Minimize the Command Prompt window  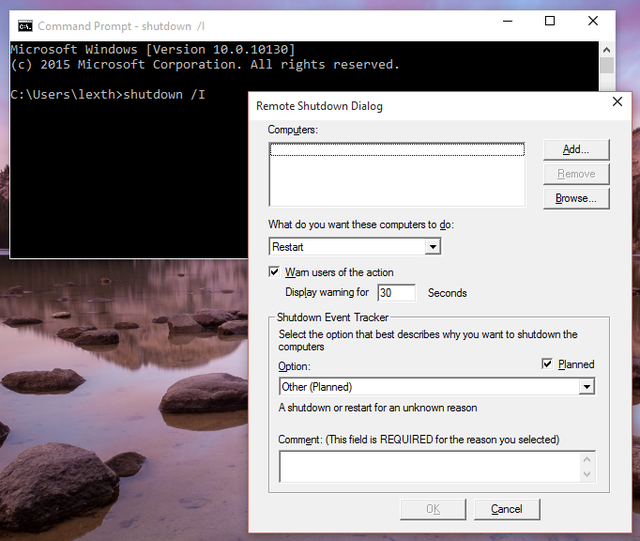(508, 21)
